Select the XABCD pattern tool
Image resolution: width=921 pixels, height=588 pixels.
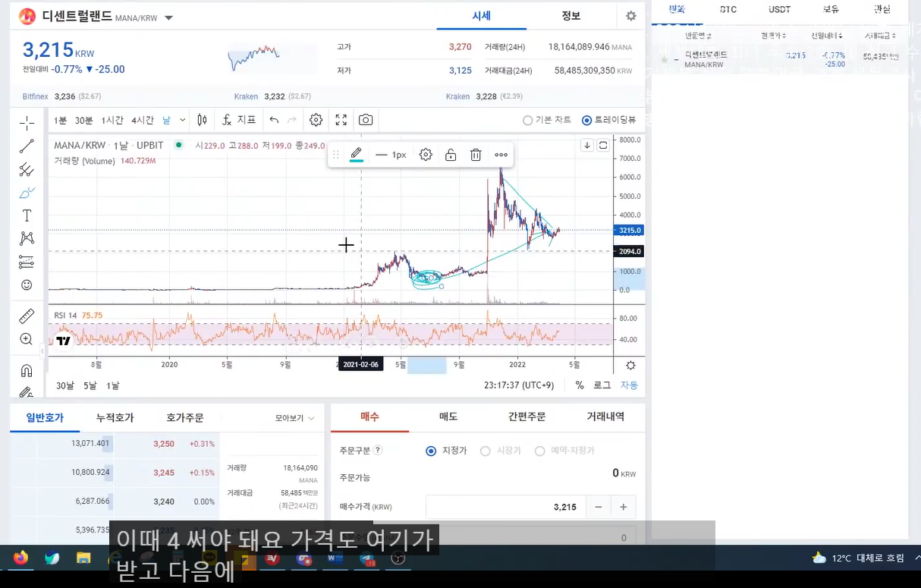pos(27,238)
